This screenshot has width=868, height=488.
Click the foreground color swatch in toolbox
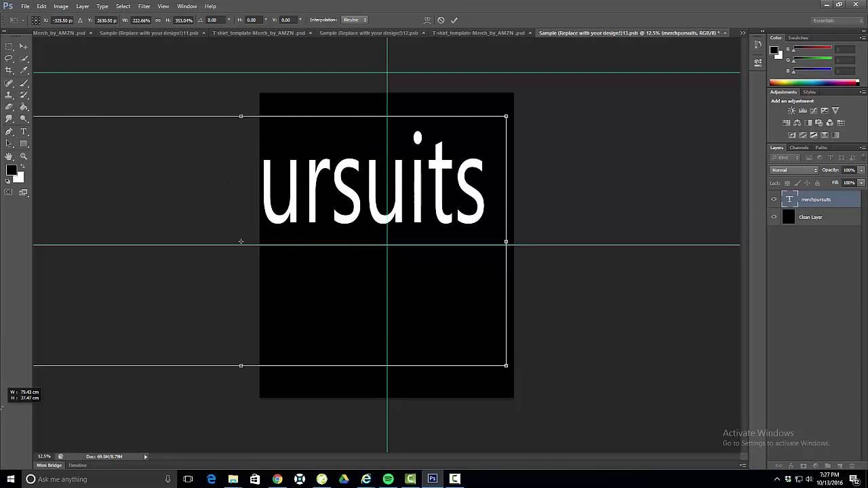tap(12, 170)
